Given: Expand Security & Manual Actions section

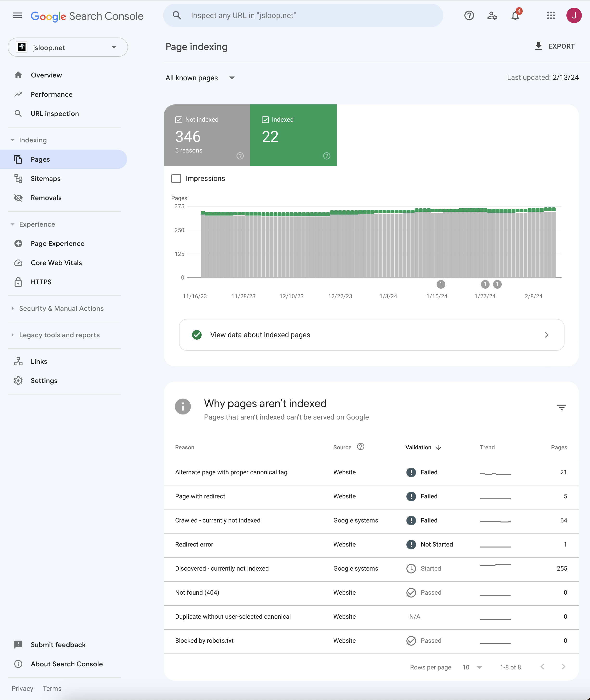Looking at the screenshot, I should (x=61, y=309).
